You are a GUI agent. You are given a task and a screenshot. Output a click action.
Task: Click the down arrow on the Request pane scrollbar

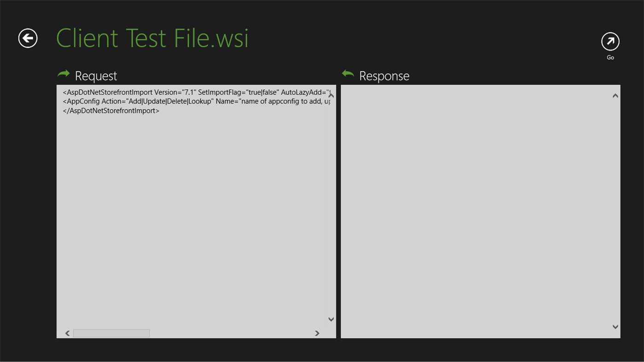(331, 319)
